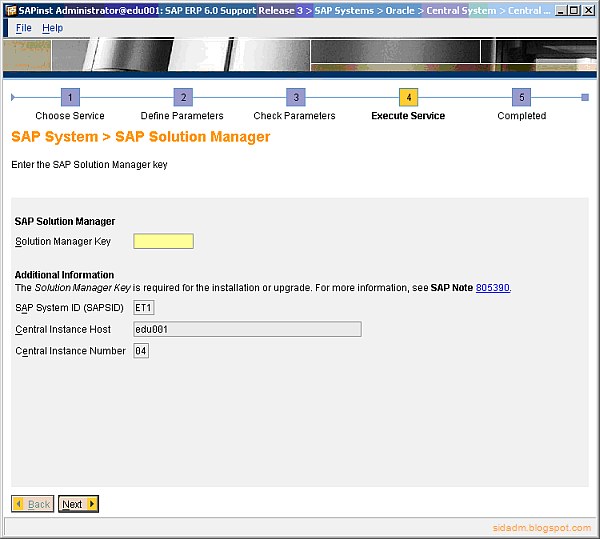Select step 5 Completed marker
The image size is (600, 539).
pos(522,97)
